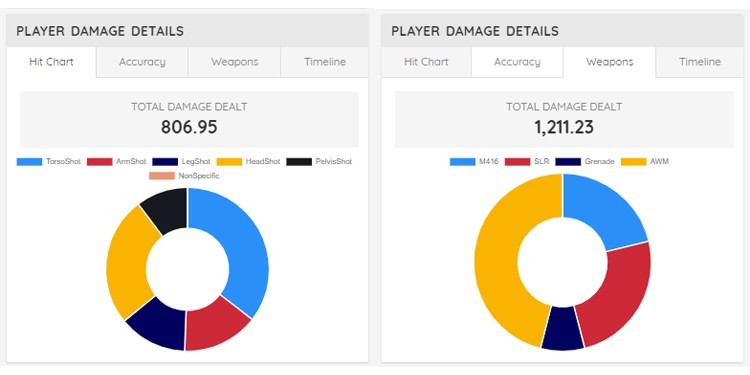Toggle the PelvisShot legend entry
This screenshot has height=375, width=750.
319,162
